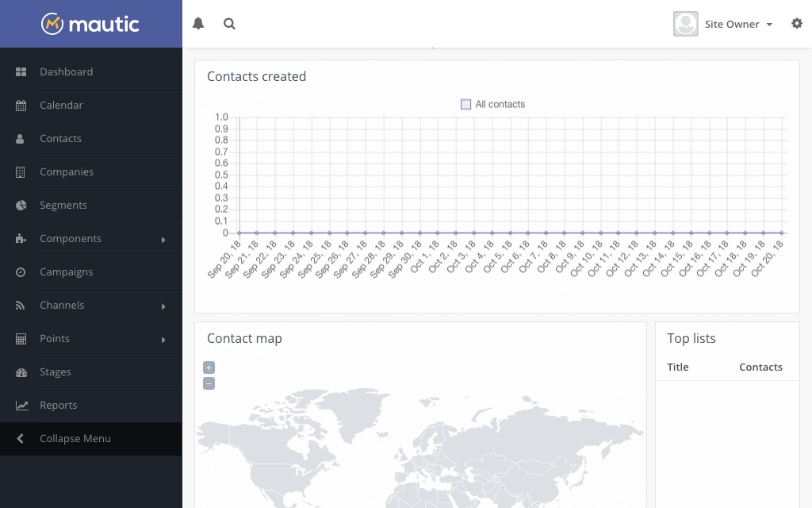Open the Reports menu item
This screenshot has width=812, height=508.
(58, 405)
